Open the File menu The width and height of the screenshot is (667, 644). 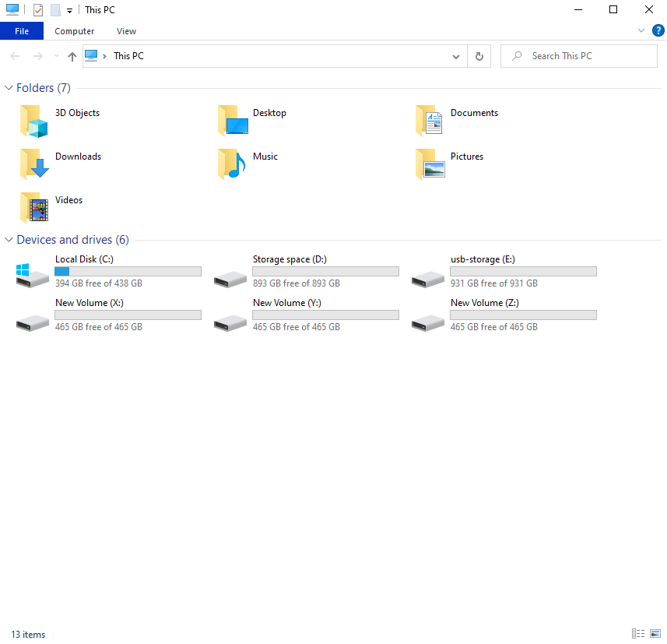pos(21,31)
